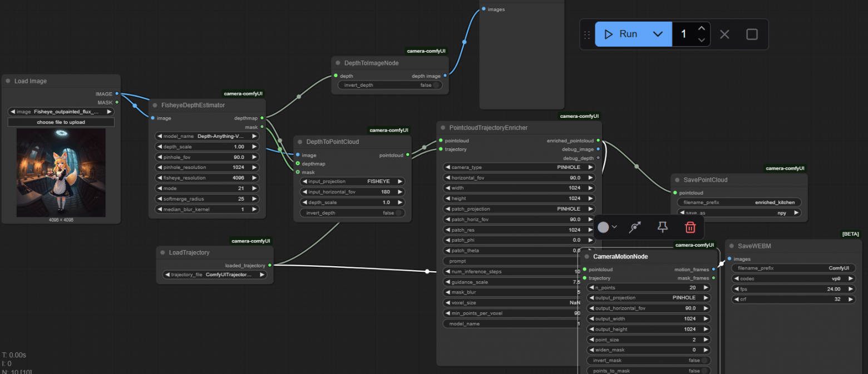
Task: Click the square clear-queue icon beside Run
Action: point(752,34)
